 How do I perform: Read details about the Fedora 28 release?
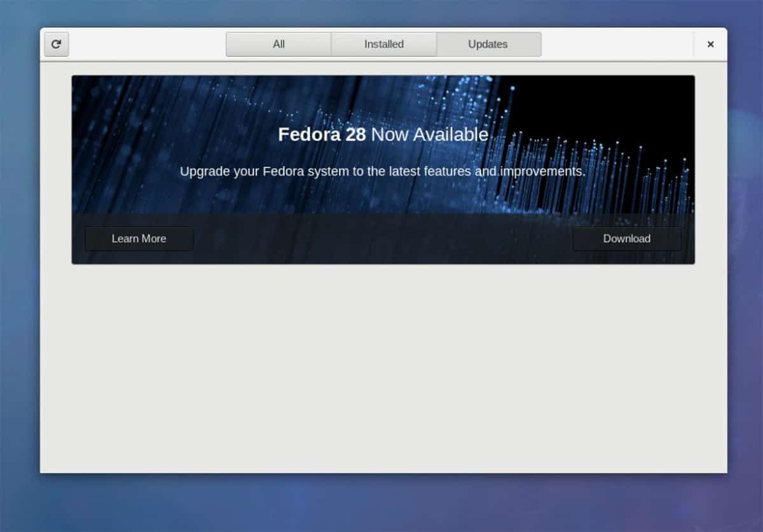(x=139, y=238)
